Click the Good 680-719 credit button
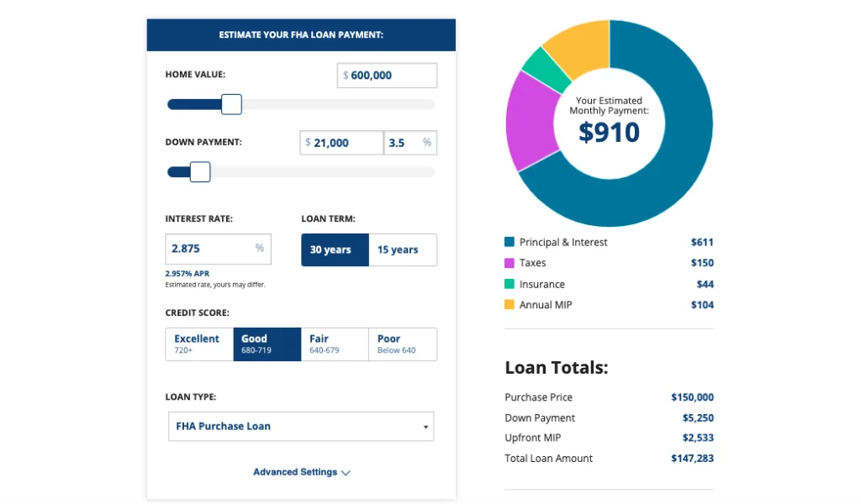This screenshot has height=504, width=861. [267, 344]
